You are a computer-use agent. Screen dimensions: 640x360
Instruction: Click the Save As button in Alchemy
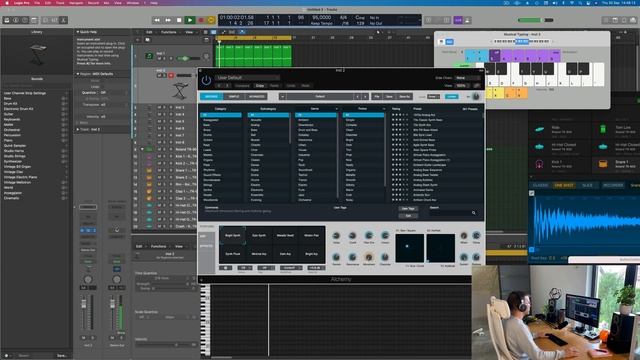point(404,96)
